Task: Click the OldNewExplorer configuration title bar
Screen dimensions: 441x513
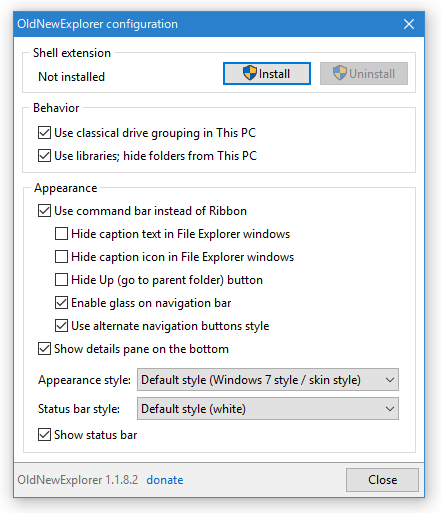Action: pyautogui.click(x=207, y=24)
